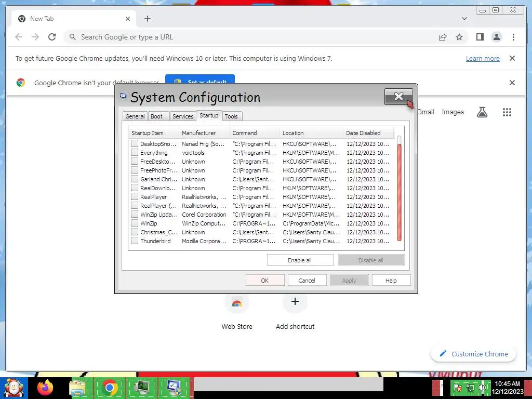Click Customize Chrome button

click(x=474, y=354)
